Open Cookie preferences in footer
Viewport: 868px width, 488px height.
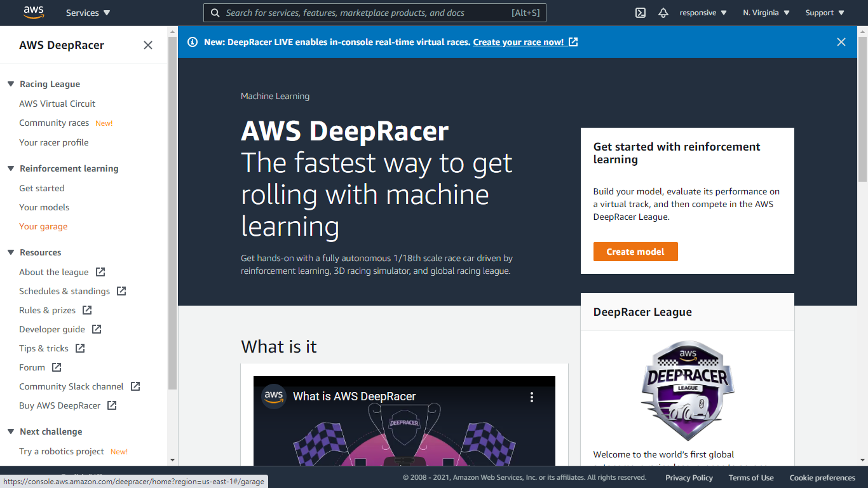(822, 478)
